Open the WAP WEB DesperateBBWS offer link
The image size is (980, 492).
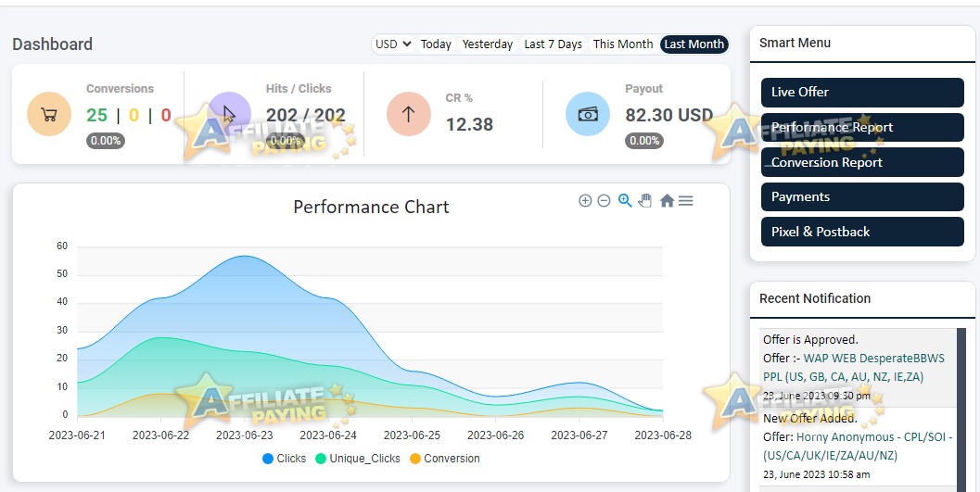(x=854, y=368)
